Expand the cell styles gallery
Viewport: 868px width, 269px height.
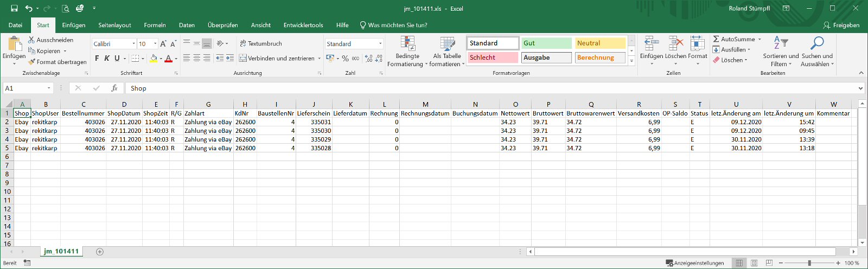click(x=631, y=61)
